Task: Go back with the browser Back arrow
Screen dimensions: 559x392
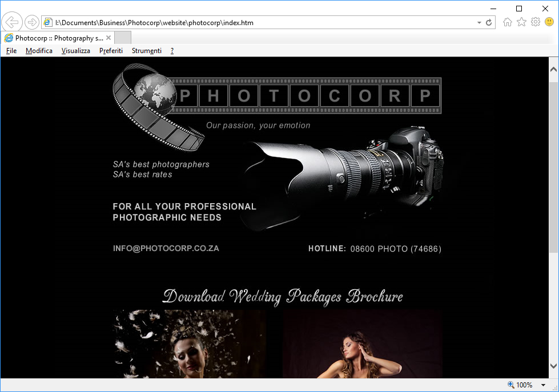Action: pyautogui.click(x=12, y=22)
